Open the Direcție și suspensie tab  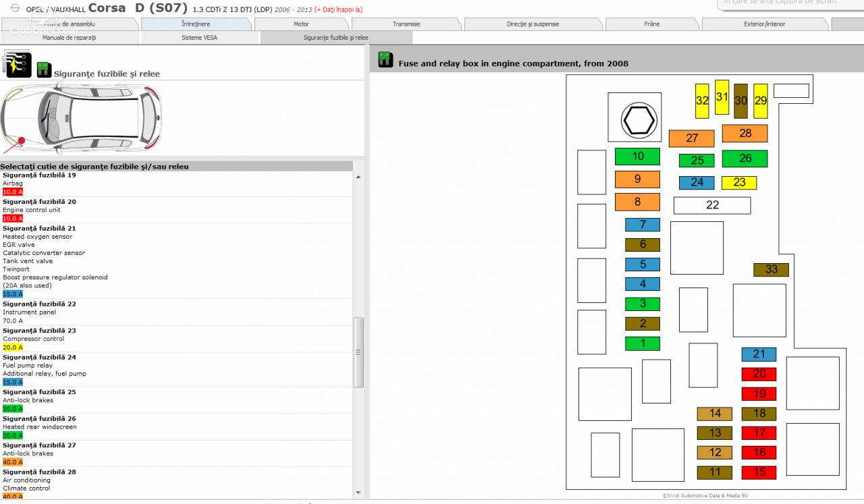coord(533,24)
